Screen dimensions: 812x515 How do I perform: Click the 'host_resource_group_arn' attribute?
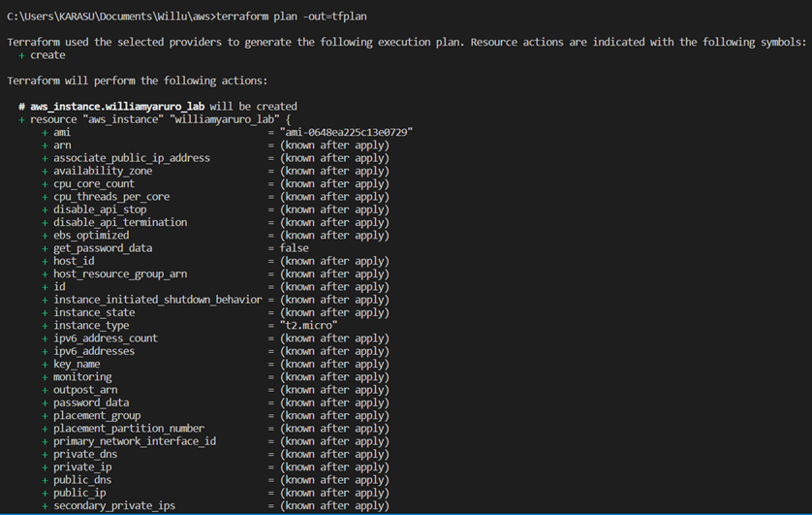click(120, 274)
